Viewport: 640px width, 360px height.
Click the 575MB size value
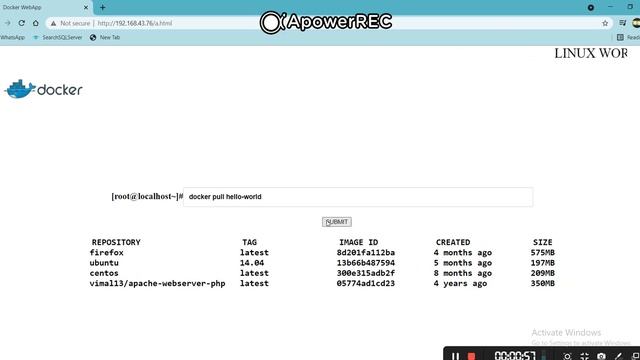pyautogui.click(x=542, y=253)
